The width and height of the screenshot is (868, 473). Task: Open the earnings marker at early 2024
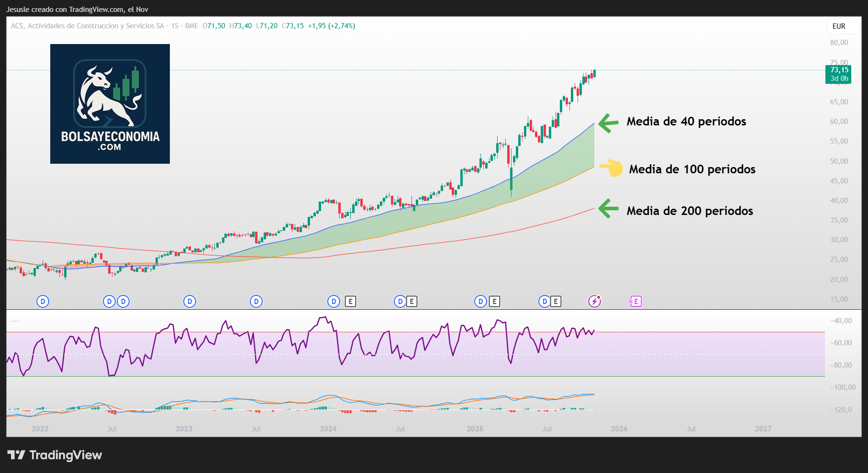pyautogui.click(x=350, y=301)
